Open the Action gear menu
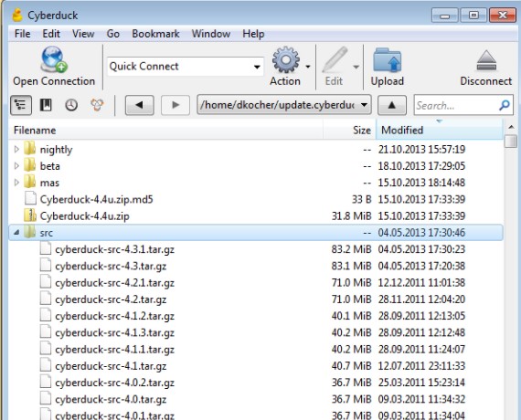 [286, 60]
